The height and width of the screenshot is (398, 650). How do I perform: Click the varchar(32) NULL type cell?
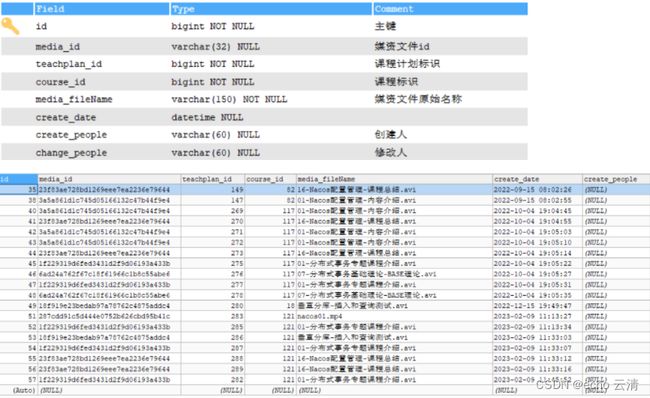(x=216, y=46)
